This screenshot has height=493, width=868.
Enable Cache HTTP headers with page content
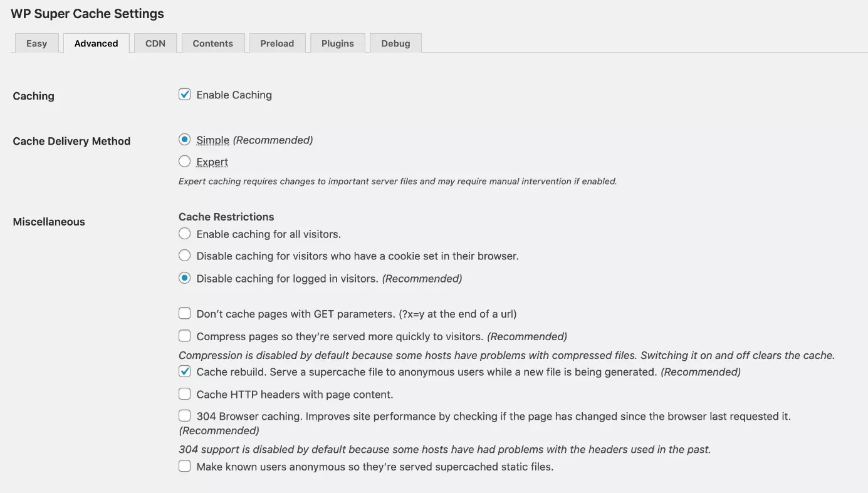(184, 394)
